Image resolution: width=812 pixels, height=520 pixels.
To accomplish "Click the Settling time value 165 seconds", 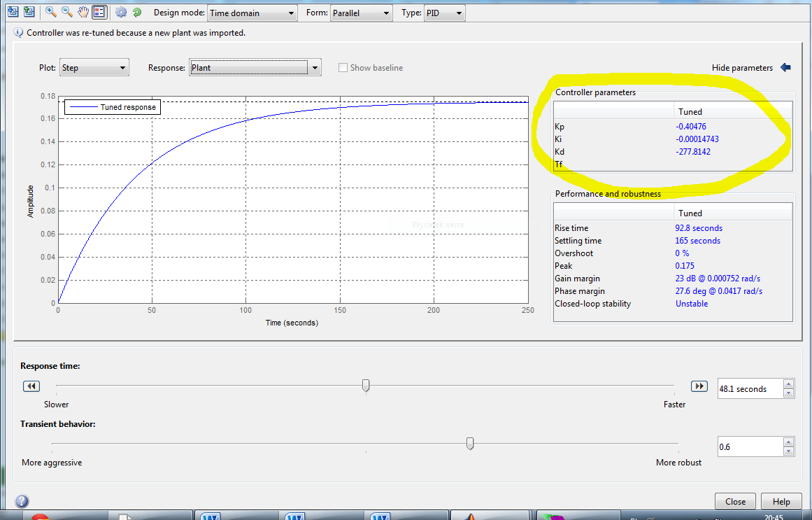I will [x=697, y=241].
